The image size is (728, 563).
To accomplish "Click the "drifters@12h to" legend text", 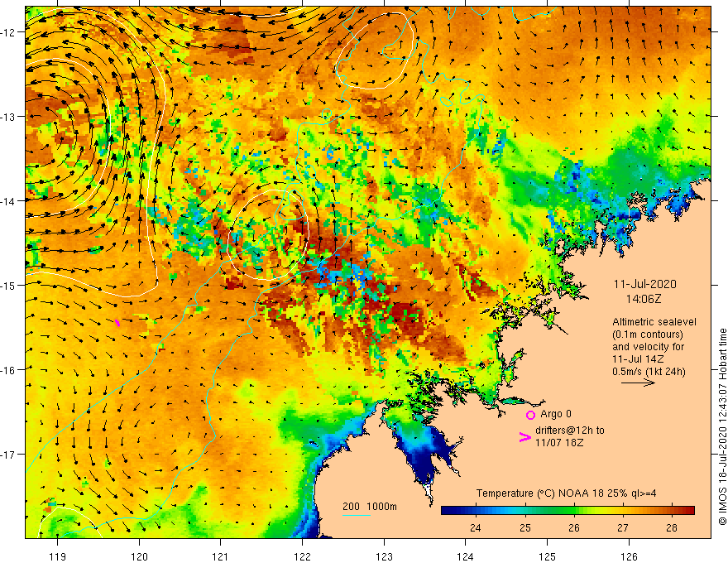I will pyautogui.click(x=570, y=431).
